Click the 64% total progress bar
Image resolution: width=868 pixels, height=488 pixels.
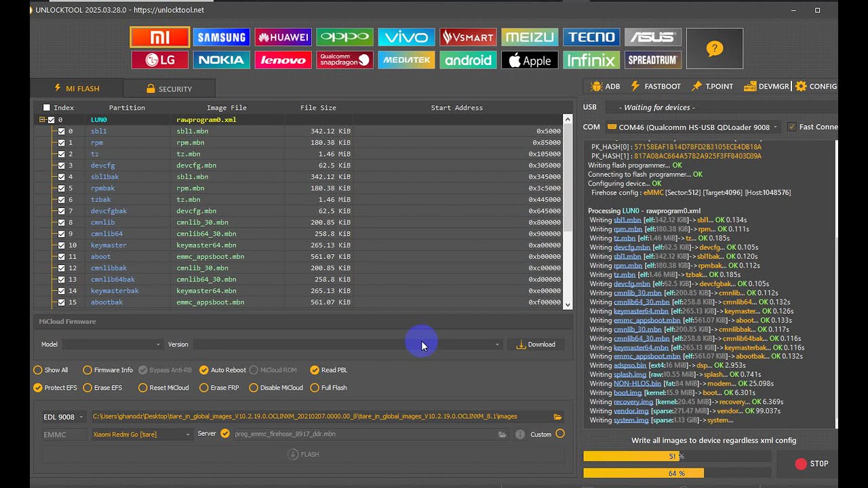tap(676, 473)
